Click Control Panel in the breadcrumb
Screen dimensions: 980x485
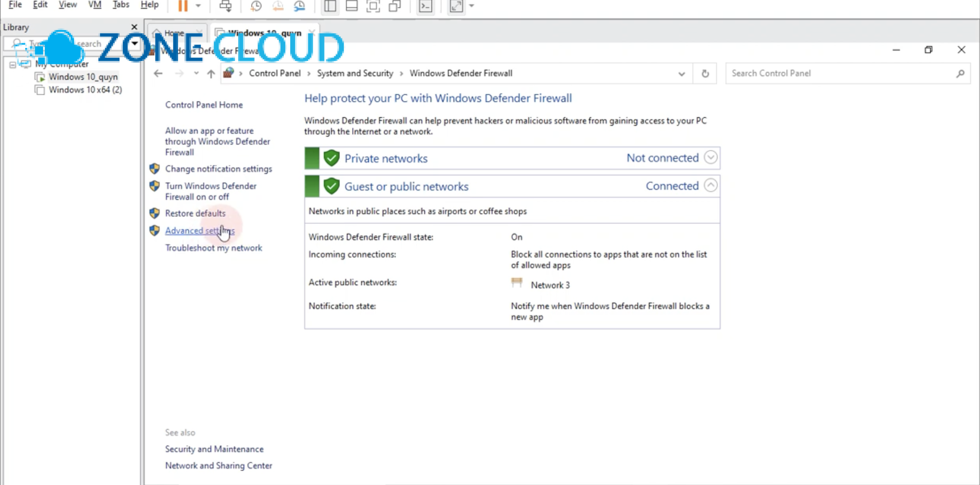[x=275, y=73]
